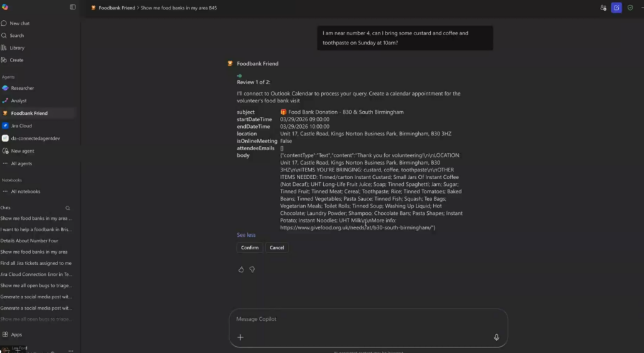Give the response a thumbs down
This screenshot has width=644, height=353.
252,269
